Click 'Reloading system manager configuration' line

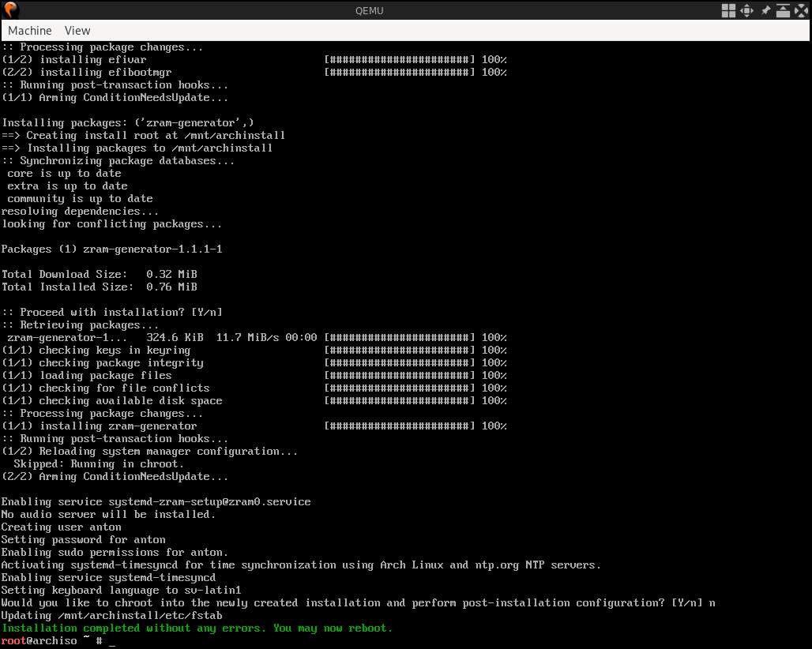(149, 452)
